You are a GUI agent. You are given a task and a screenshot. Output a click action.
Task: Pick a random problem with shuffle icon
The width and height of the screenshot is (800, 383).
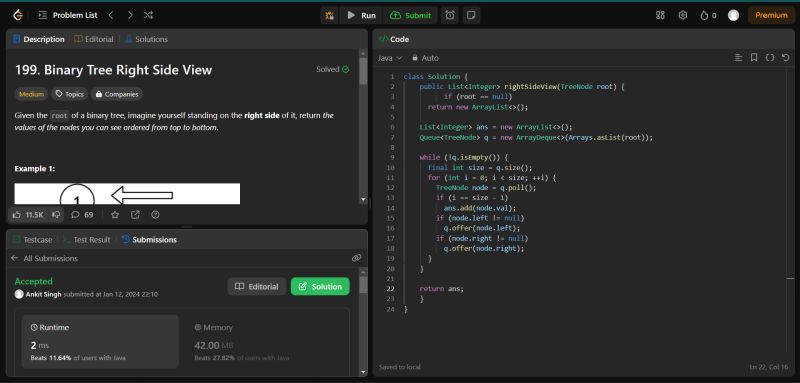[x=148, y=15]
